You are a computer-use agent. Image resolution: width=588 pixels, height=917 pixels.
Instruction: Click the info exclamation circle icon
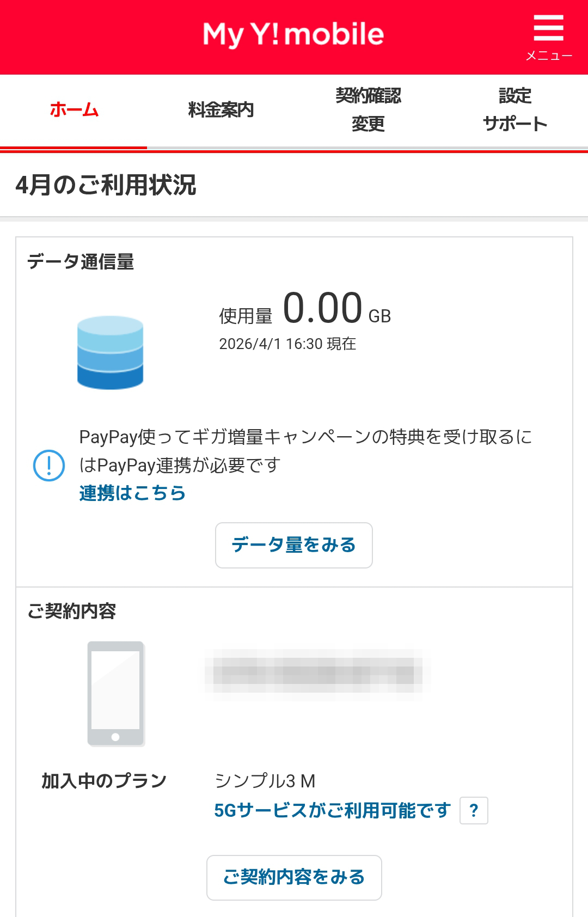point(49,466)
